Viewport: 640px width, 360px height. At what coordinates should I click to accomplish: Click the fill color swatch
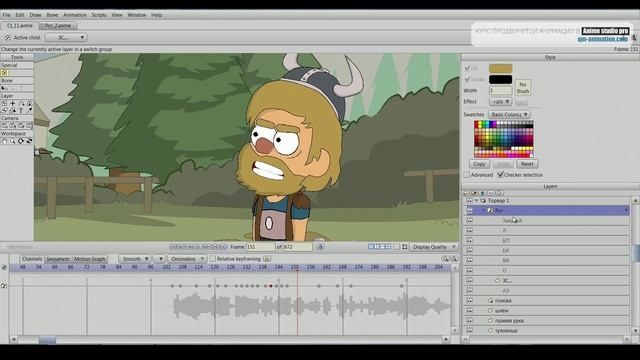(500, 68)
